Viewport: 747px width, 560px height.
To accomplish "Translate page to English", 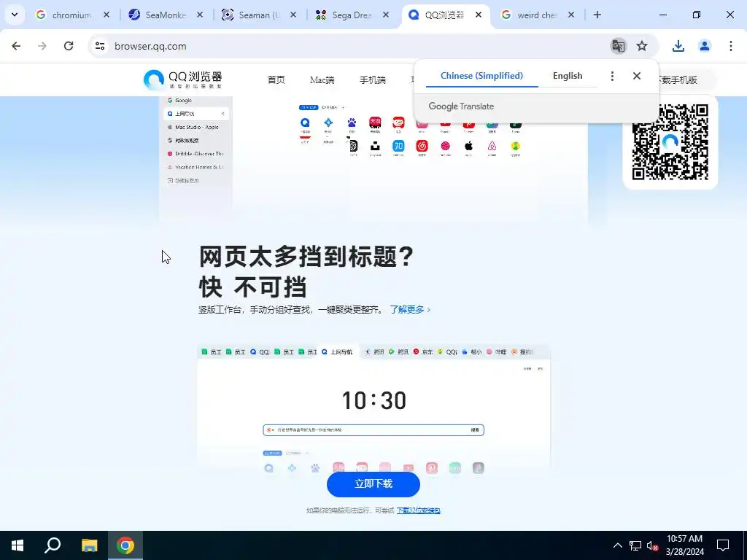I will (x=568, y=76).
